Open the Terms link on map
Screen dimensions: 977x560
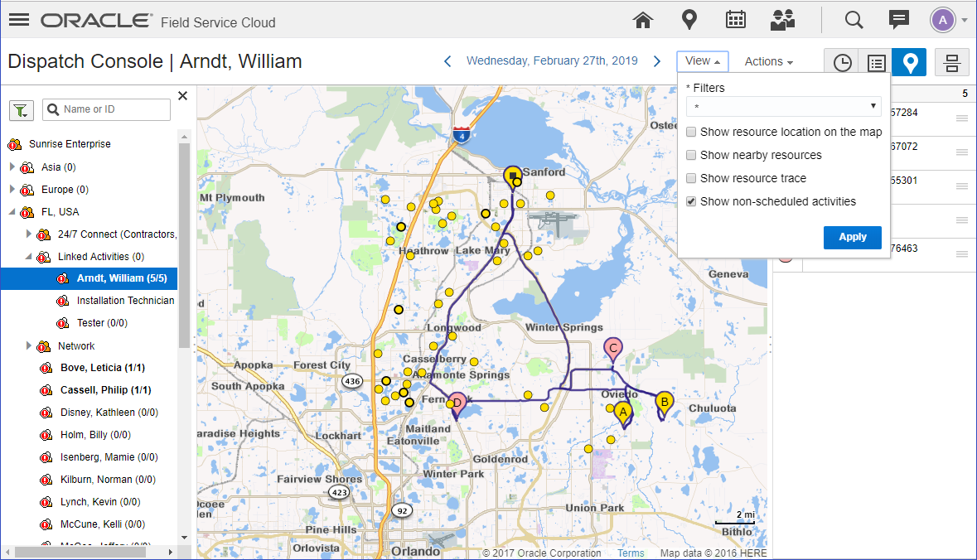pos(631,553)
